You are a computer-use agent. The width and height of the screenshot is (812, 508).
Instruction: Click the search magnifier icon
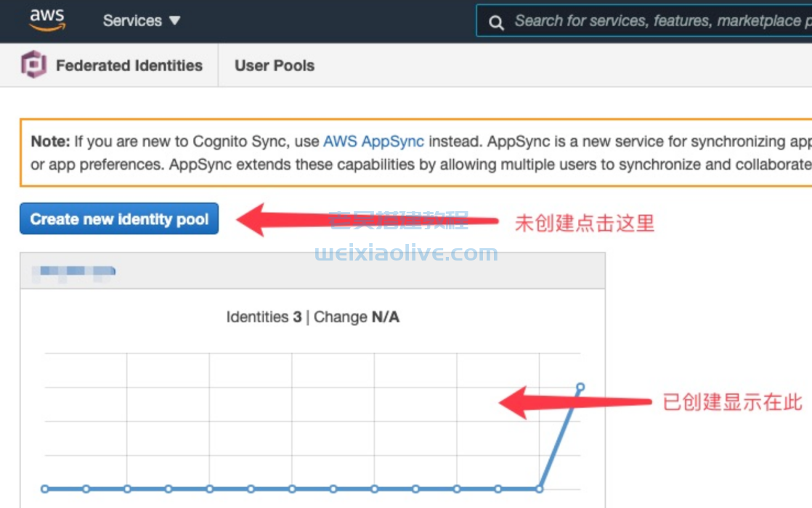[x=497, y=22]
